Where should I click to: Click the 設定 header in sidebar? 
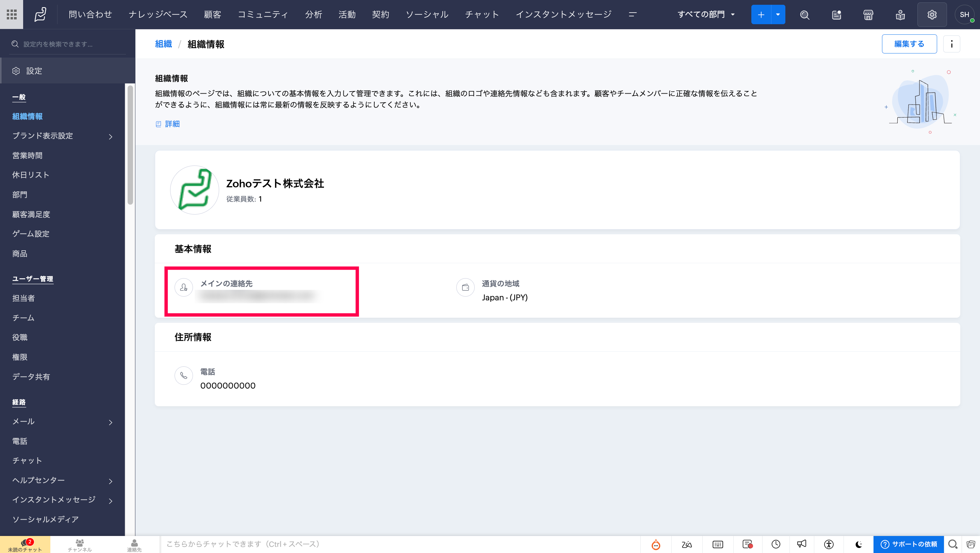pos(68,71)
